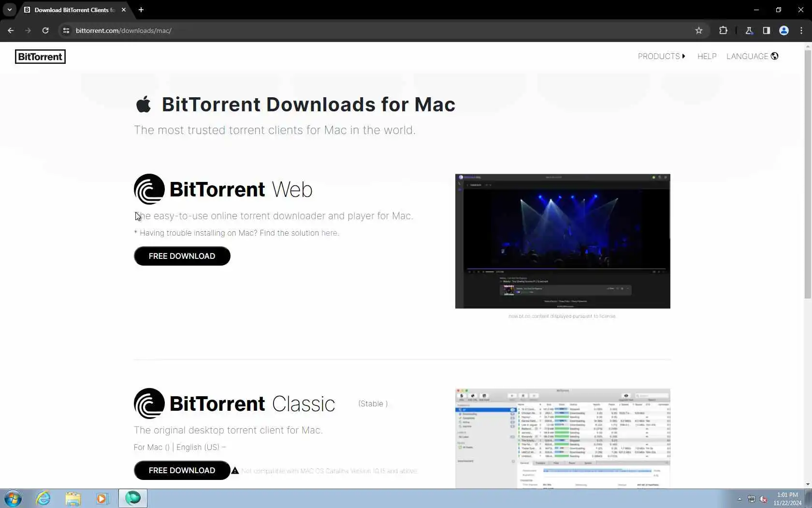This screenshot has width=812, height=508.
Task: Open the tab search dropdown
Action: (x=9, y=10)
